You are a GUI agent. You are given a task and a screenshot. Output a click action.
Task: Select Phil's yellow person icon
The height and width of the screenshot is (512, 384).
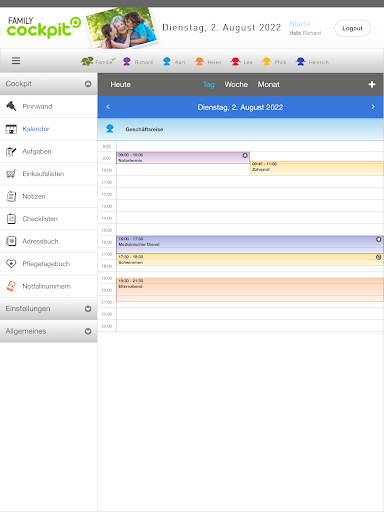coord(266,61)
